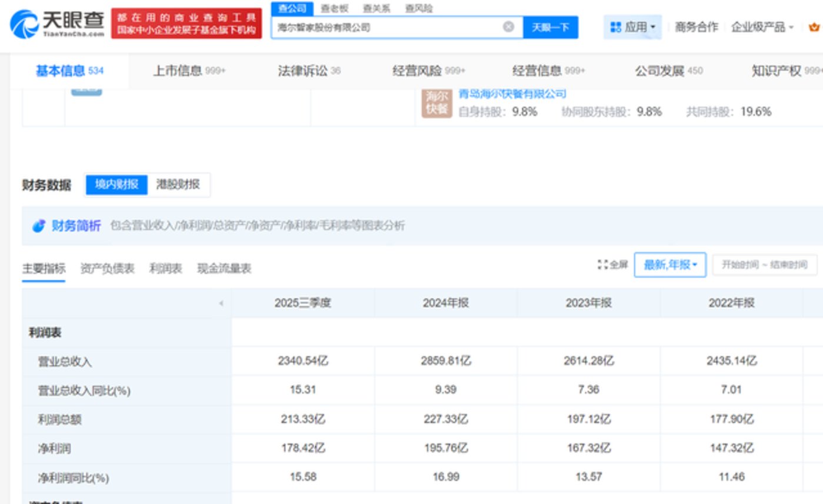Image resolution: width=823 pixels, height=504 pixels.
Task: Click the fullscreen 全屏 icon
Action: pyautogui.click(x=602, y=265)
